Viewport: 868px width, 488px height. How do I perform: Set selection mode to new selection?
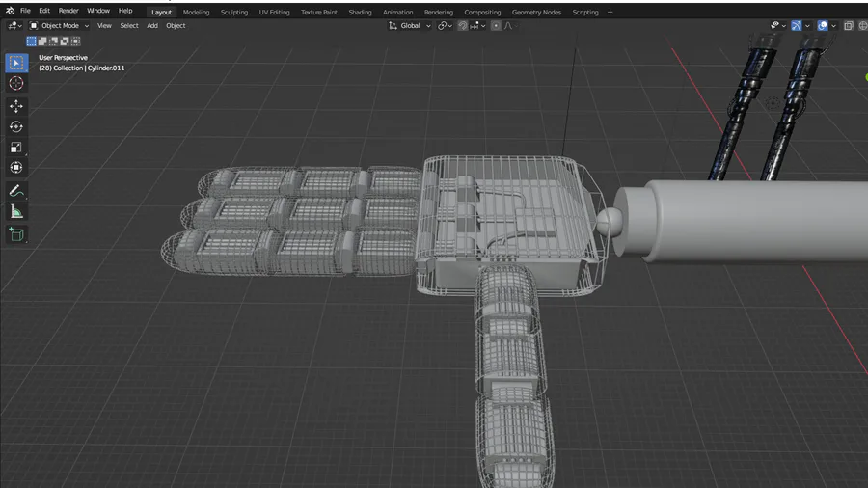tap(31, 41)
